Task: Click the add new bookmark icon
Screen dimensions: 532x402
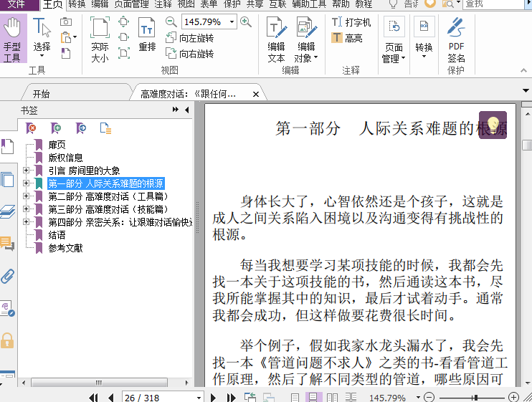Action: [x=56, y=128]
